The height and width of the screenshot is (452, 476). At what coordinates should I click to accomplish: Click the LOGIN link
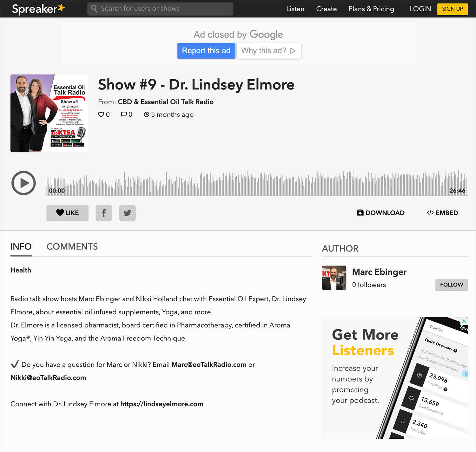pos(420,9)
